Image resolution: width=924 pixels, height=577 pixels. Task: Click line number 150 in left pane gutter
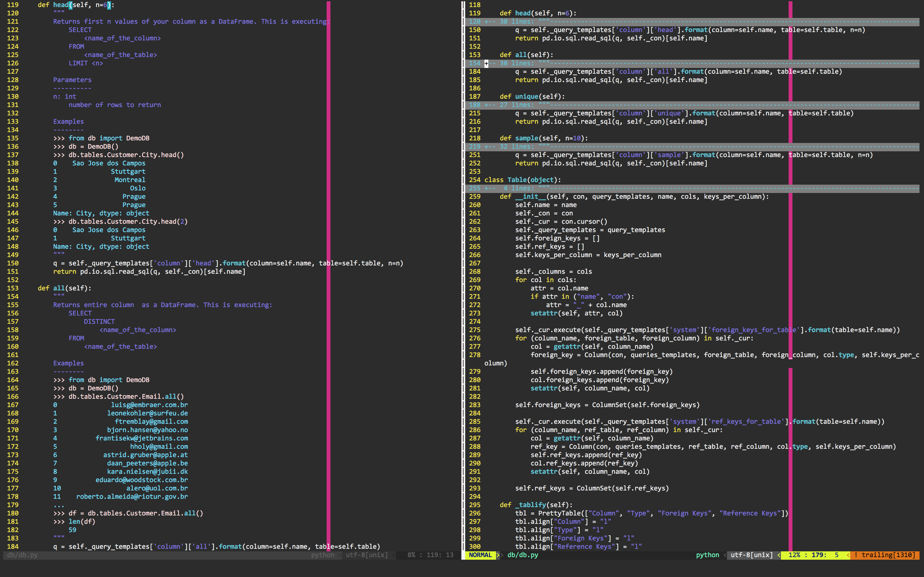coord(13,263)
